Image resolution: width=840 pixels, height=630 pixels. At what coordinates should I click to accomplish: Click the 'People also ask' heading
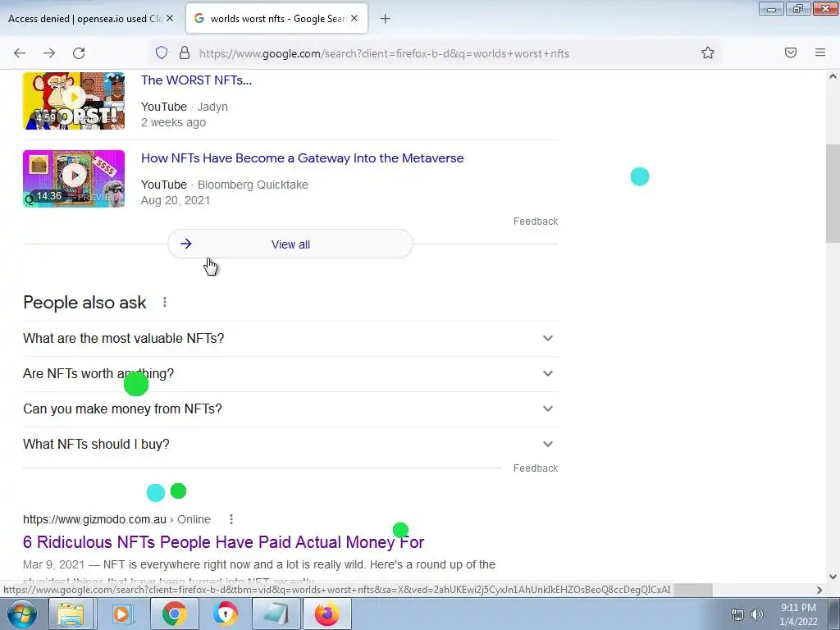(84, 302)
